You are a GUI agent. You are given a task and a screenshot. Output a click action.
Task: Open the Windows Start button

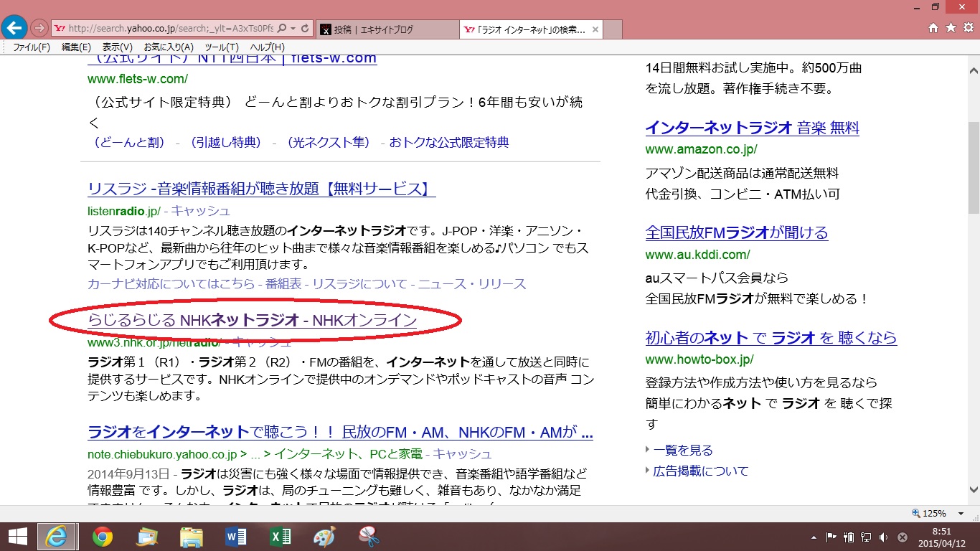[17, 537]
